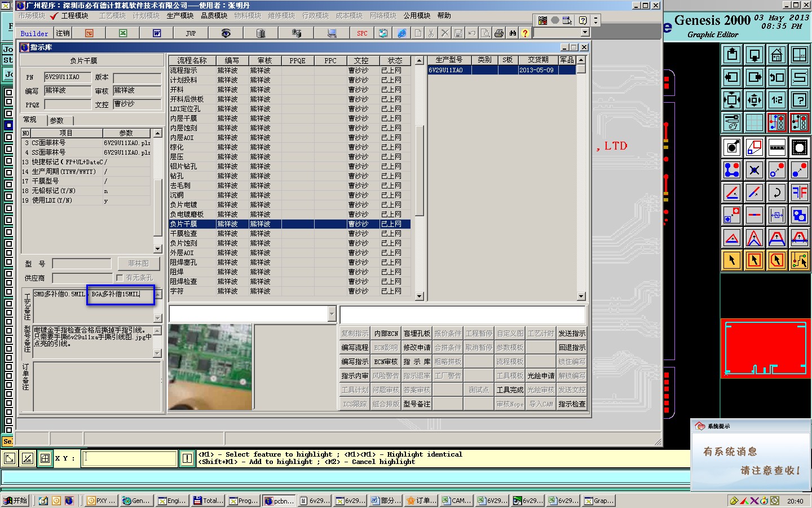Click the Genesis question mark panel icon
The image size is (812, 508).
pyautogui.click(x=799, y=100)
